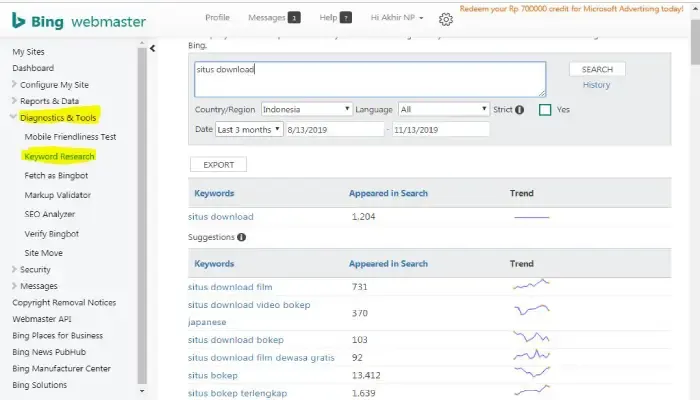Open the Dashboard
Image resolution: width=700 pixels, height=400 pixels.
[33, 68]
